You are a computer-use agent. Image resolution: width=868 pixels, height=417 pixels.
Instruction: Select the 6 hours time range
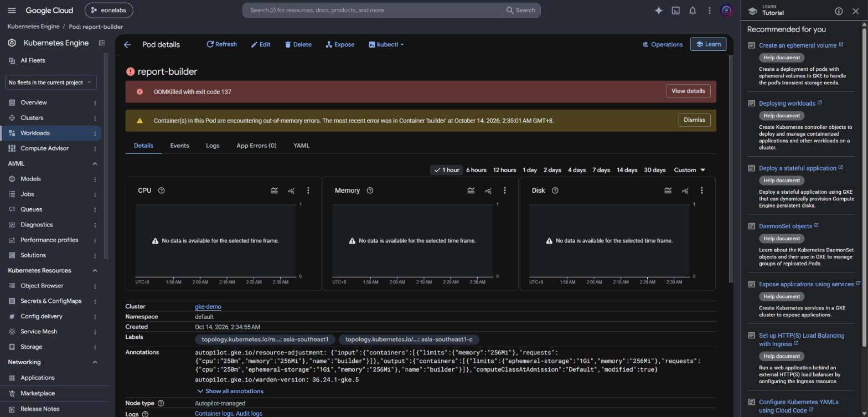(476, 170)
